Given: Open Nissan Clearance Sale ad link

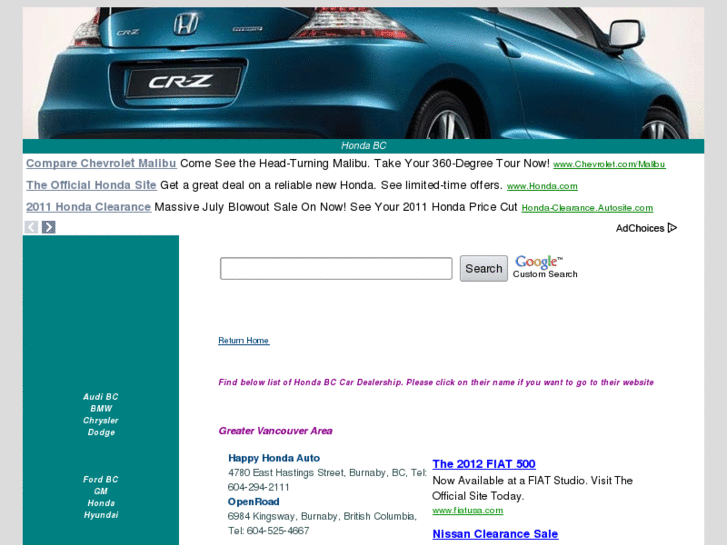Looking at the screenshot, I should pyautogui.click(x=495, y=534).
